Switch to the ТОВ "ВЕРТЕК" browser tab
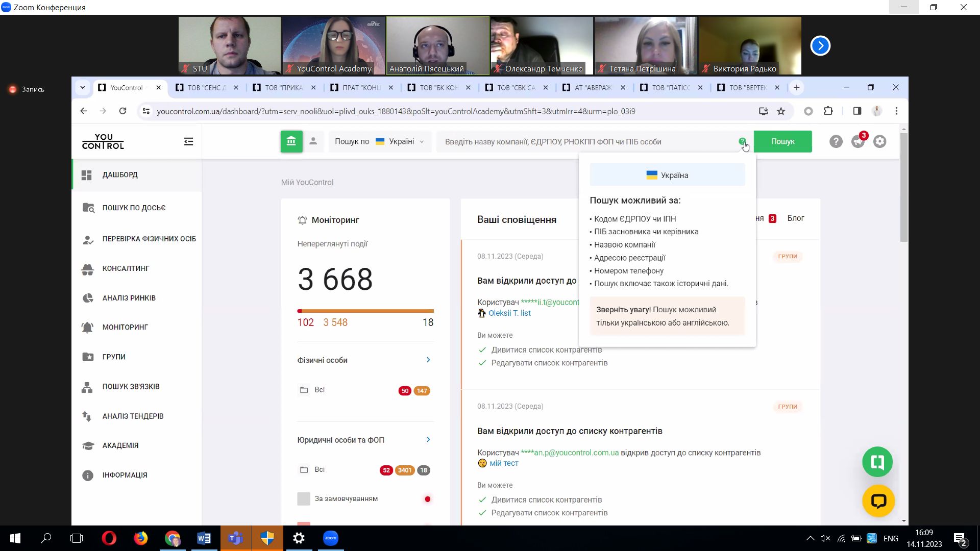The image size is (980, 551). 749,88
